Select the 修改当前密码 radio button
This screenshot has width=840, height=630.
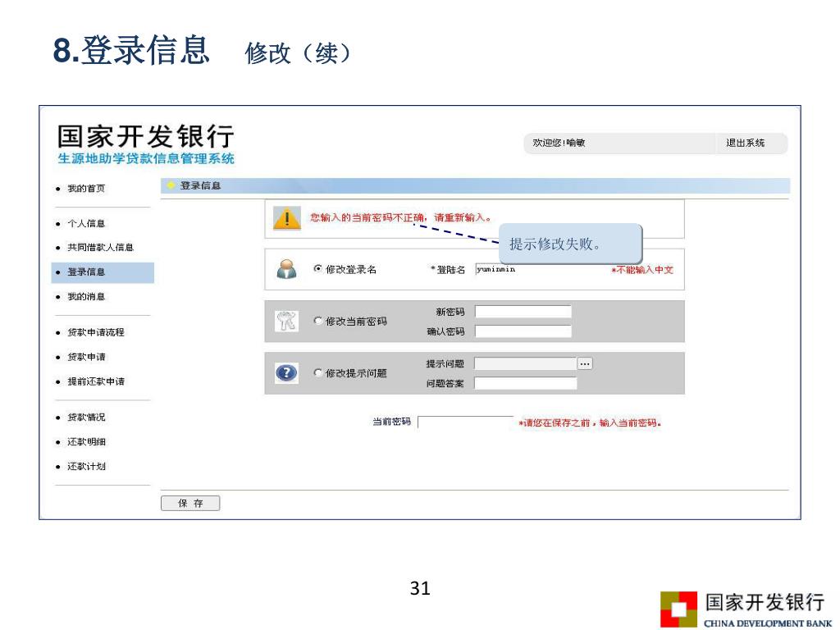[x=317, y=321]
